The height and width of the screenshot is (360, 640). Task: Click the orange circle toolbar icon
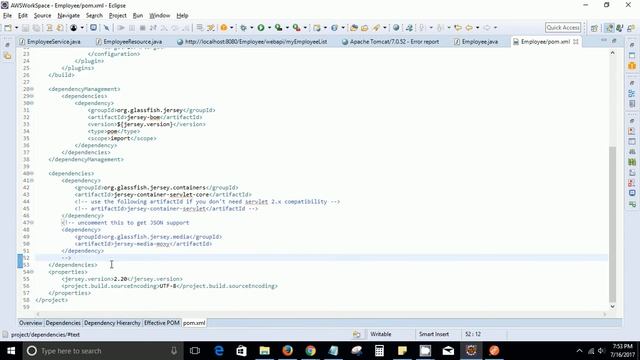[x=224, y=28]
